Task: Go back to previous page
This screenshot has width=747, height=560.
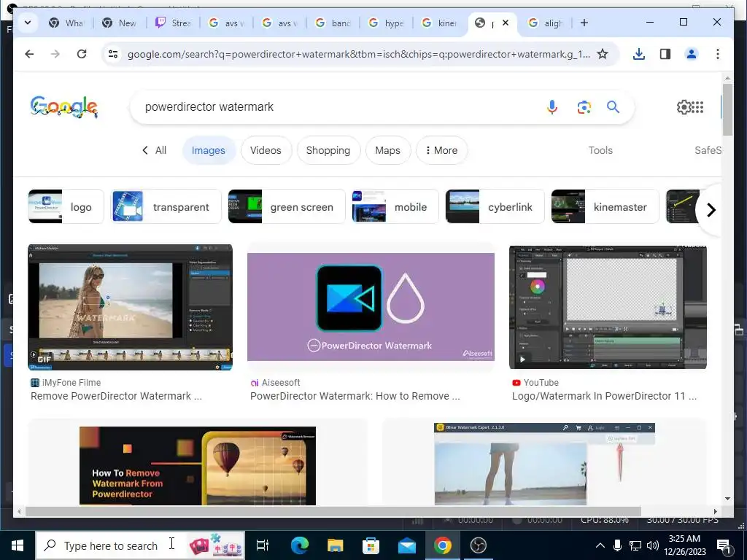Action: pos(29,54)
